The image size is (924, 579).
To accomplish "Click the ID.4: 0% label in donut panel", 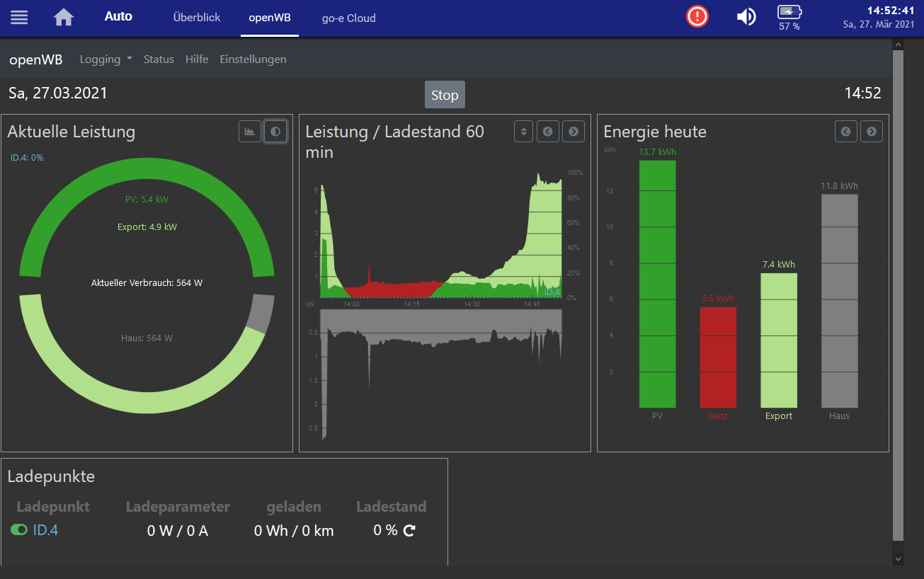I will coord(27,158).
